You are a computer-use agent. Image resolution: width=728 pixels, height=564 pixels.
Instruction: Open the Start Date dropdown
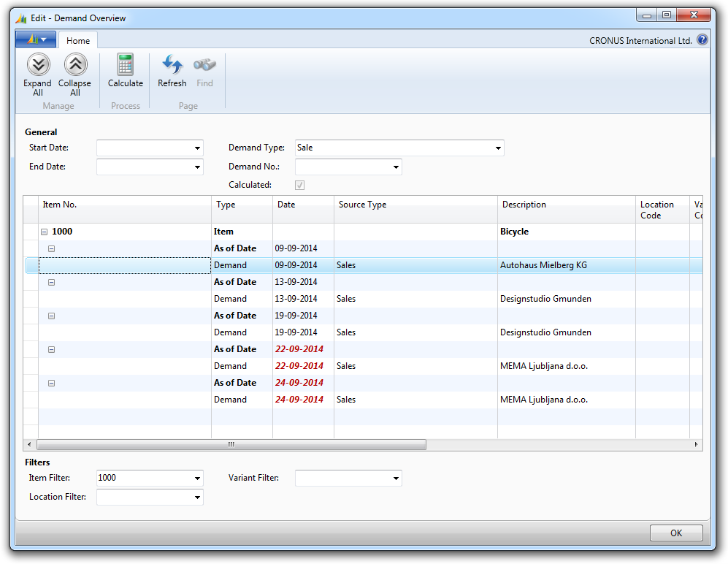tap(197, 148)
